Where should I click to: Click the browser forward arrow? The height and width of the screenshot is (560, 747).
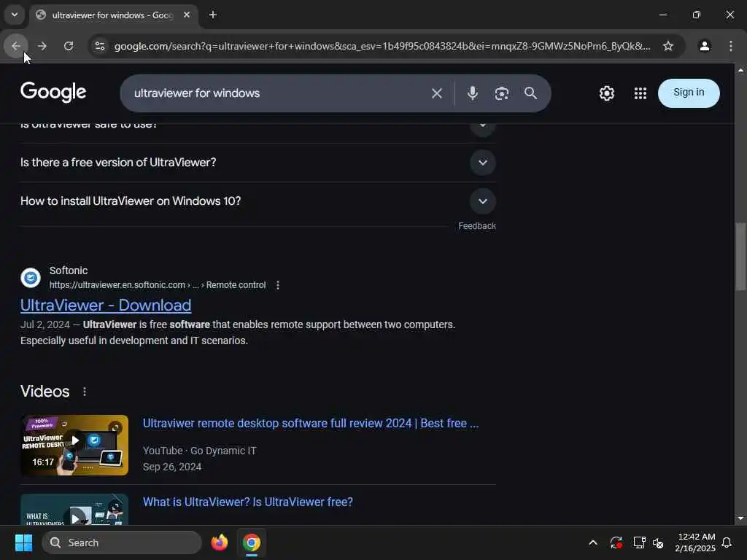click(42, 46)
